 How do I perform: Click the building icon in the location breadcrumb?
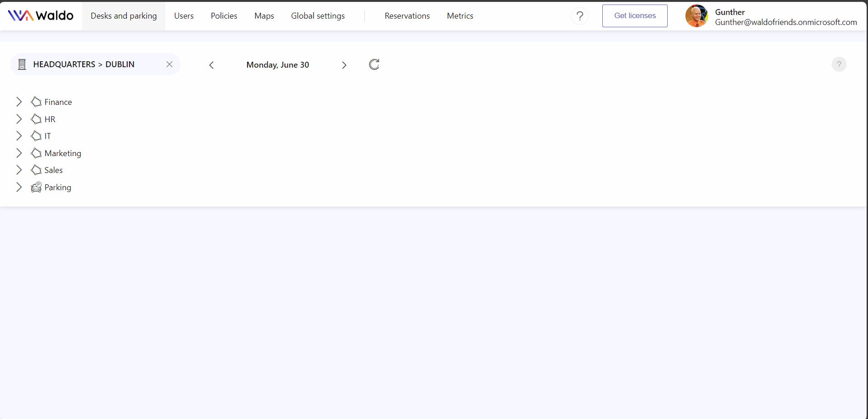pos(21,64)
